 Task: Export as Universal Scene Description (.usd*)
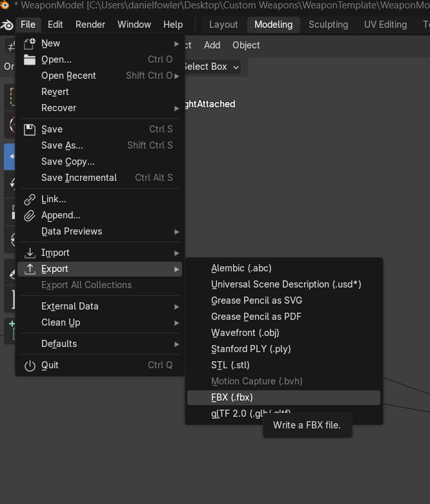283,284
